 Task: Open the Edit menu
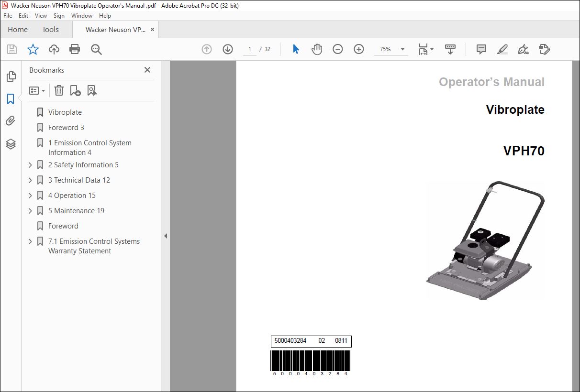coord(23,16)
